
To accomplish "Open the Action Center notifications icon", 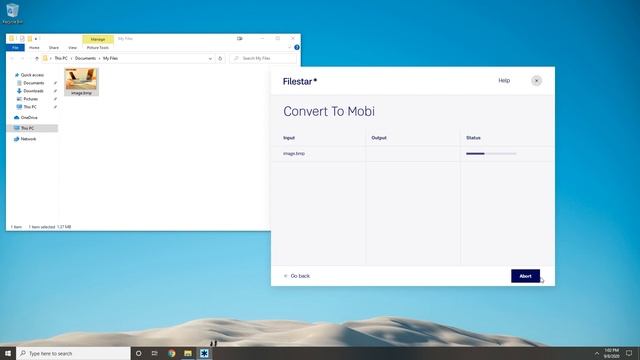I will [x=629, y=353].
